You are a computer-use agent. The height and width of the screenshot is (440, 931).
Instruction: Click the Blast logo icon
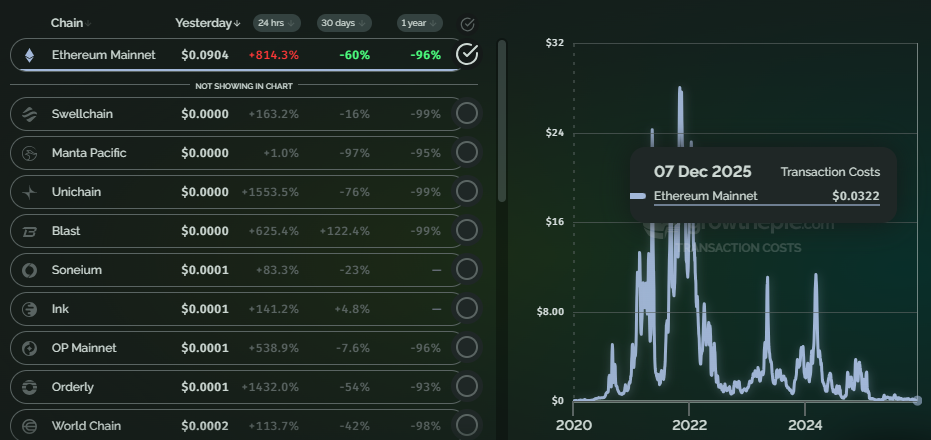(x=30, y=231)
